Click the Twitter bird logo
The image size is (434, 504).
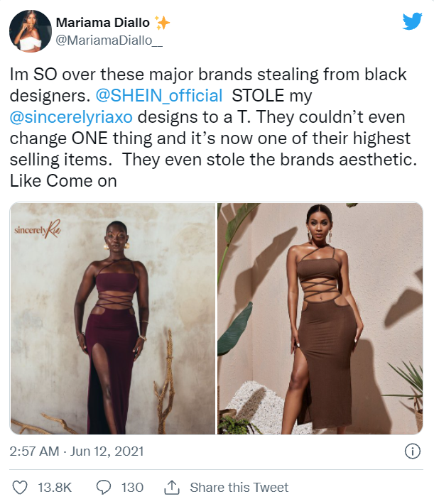(412, 21)
